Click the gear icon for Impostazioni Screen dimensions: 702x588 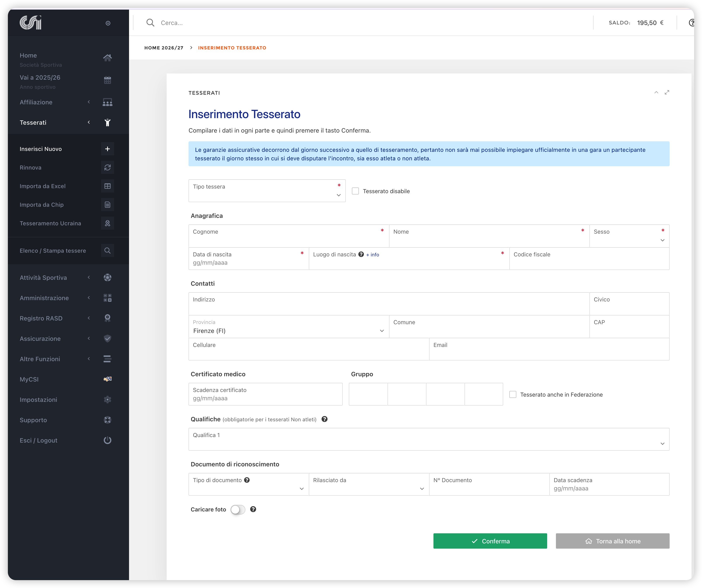[107, 399]
